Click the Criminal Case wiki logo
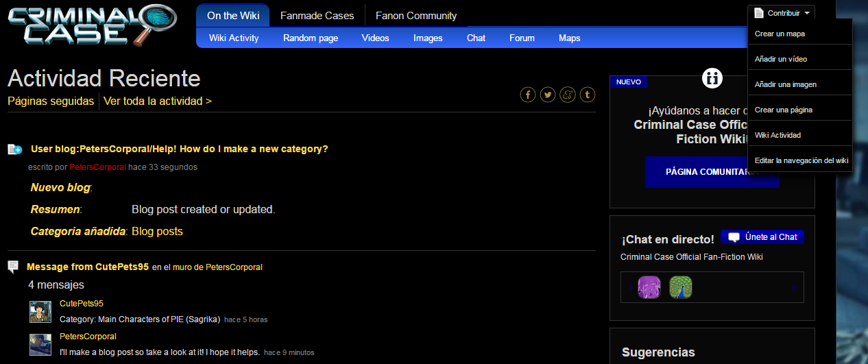The height and width of the screenshot is (364, 868). tap(91, 25)
